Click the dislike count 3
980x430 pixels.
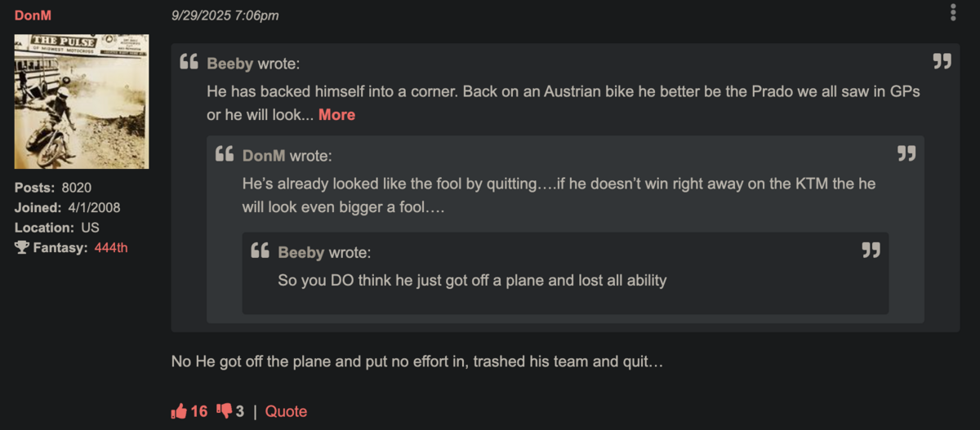click(x=240, y=411)
